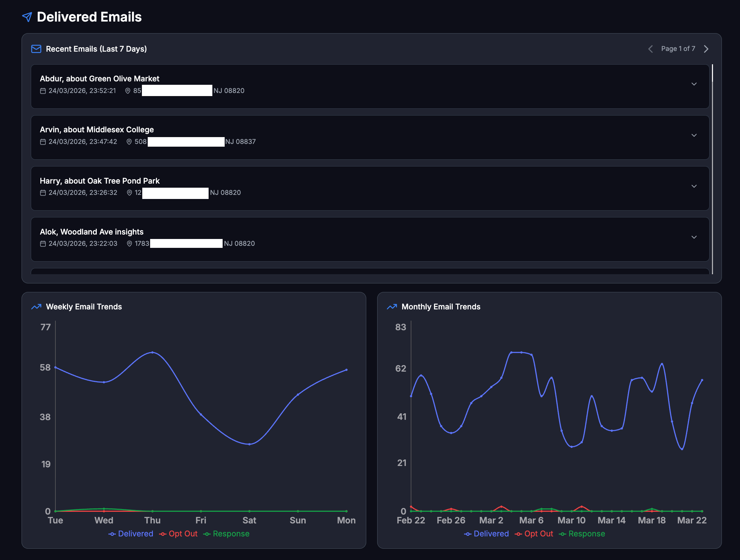Expand the Alok Woodland Ave insights email
This screenshot has width=740, height=560.
[x=694, y=237]
